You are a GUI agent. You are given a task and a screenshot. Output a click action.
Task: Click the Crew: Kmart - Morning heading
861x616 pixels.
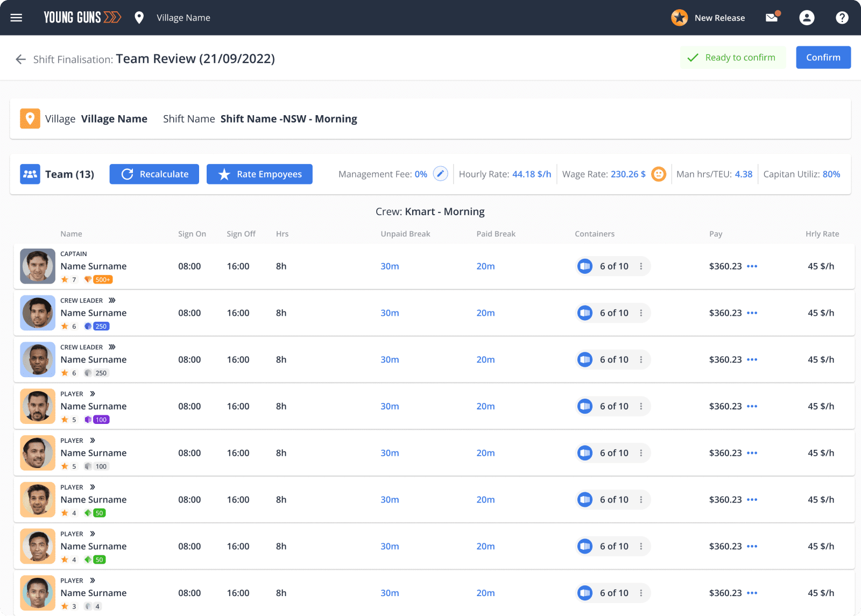pyautogui.click(x=430, y=211)
